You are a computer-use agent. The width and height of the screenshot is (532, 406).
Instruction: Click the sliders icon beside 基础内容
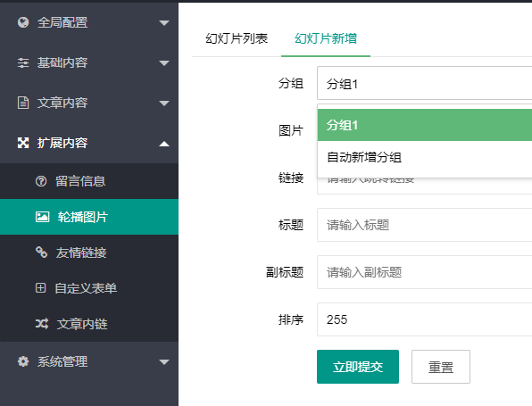(x=23, y=62)
